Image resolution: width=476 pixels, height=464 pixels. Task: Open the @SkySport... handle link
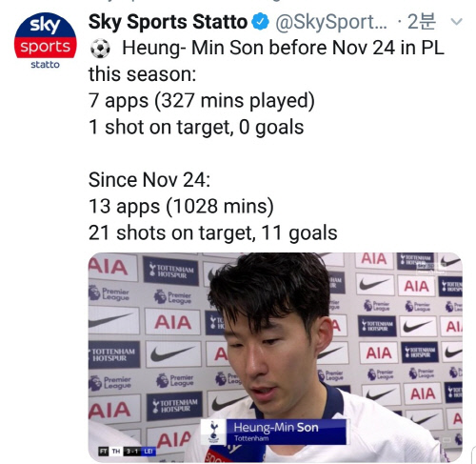tap(331, 22)
